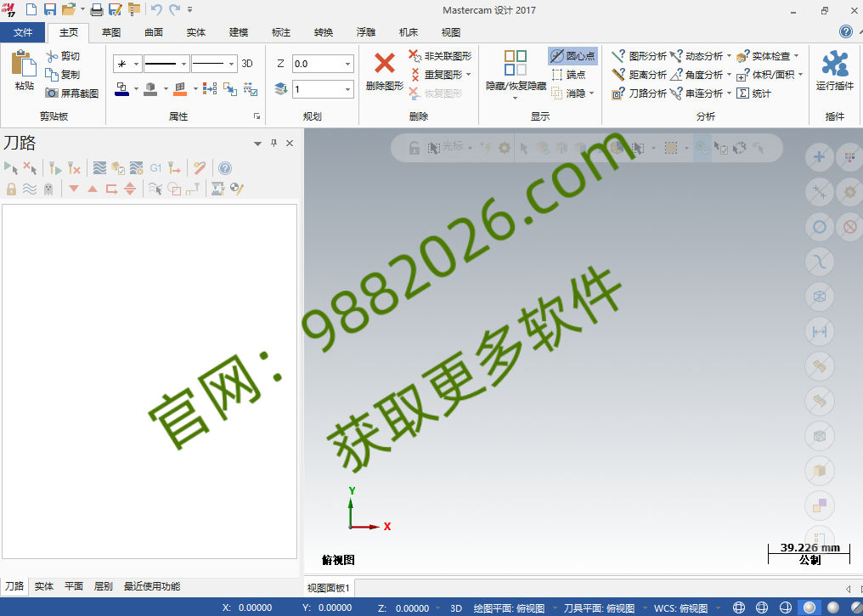This screenshot has width=863, height=616.
Task: Click the Open folder icon
Action: (68, 9)
